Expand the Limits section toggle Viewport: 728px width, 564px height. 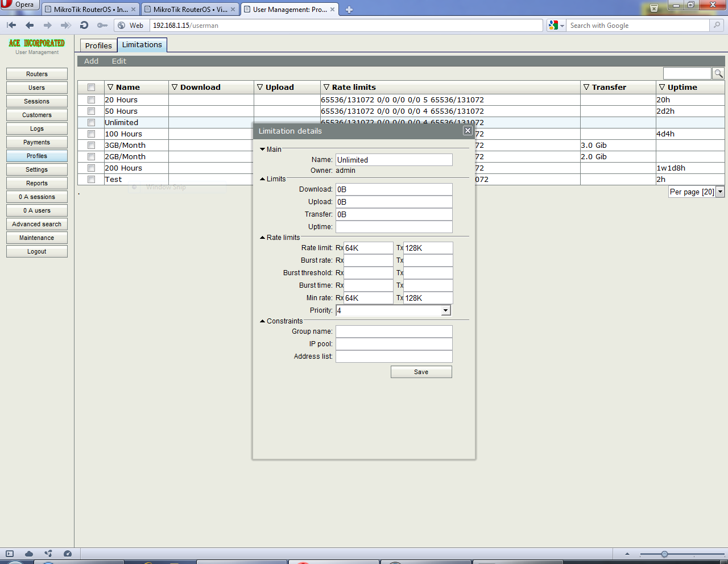coord(263,179)
